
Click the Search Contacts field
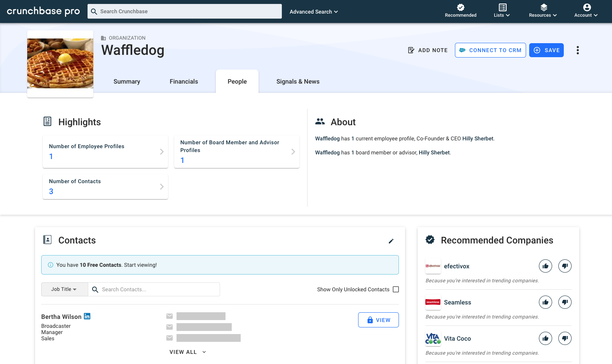coord(154,289)
